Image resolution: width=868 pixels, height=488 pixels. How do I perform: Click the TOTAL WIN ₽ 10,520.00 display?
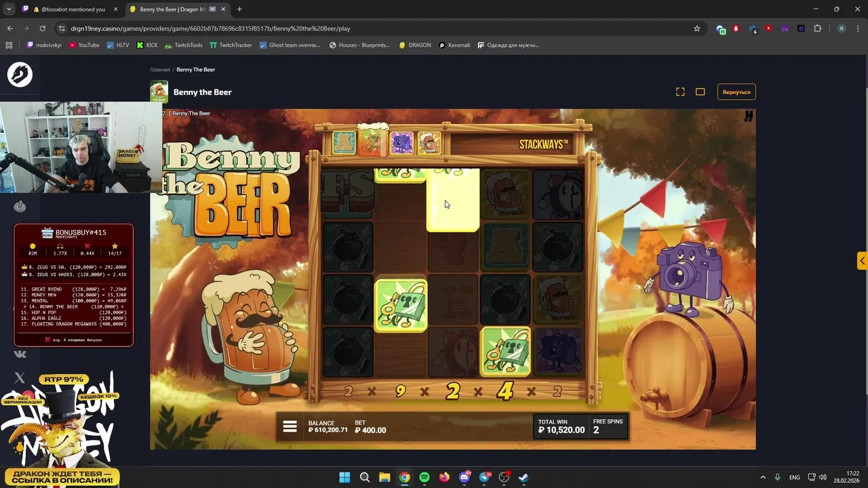click(x=561, y=426)
